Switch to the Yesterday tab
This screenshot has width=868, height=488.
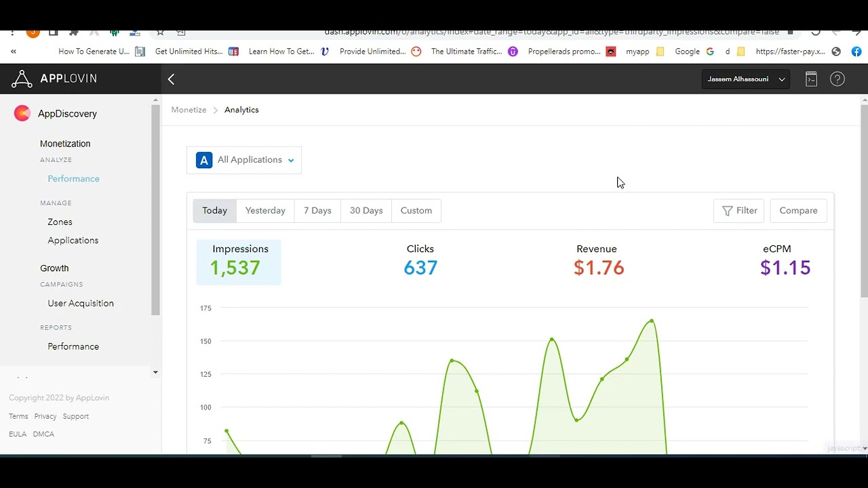point(265,211)
